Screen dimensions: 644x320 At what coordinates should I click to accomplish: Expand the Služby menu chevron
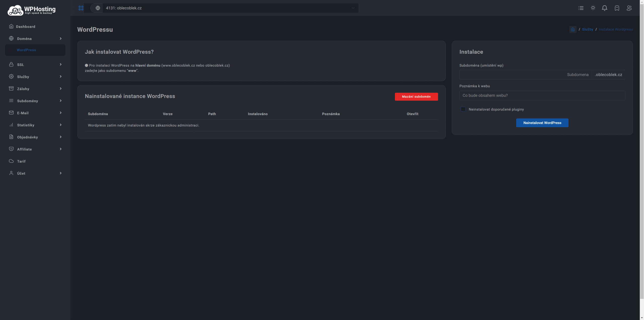click(61, 77)
